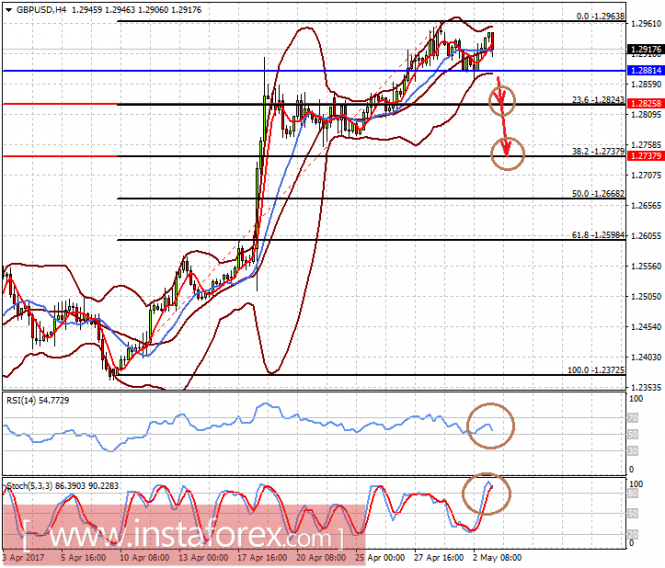This screenshot has width=665, height=568.
Task: Click the GBPUSD,H4 symbol title
Action: pyautogui.click(x=41, y=10)
